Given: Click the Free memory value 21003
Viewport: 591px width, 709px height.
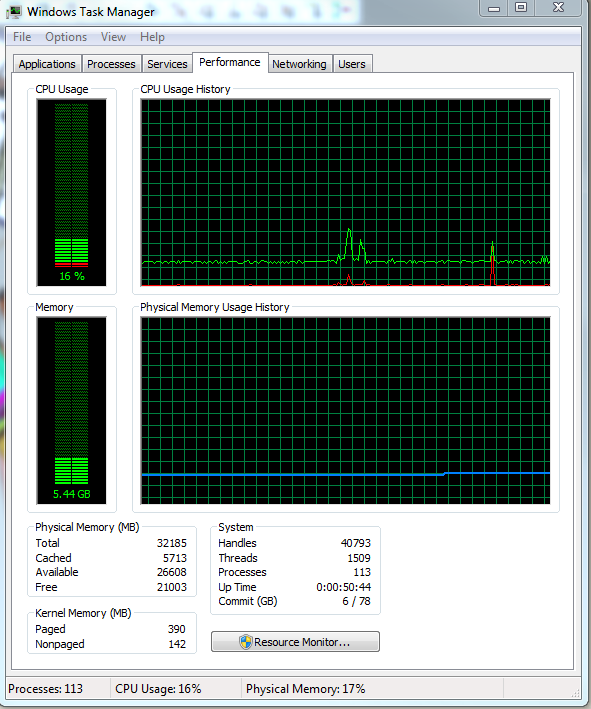Looking at the screenshot, I should click(x=172, y=587).
